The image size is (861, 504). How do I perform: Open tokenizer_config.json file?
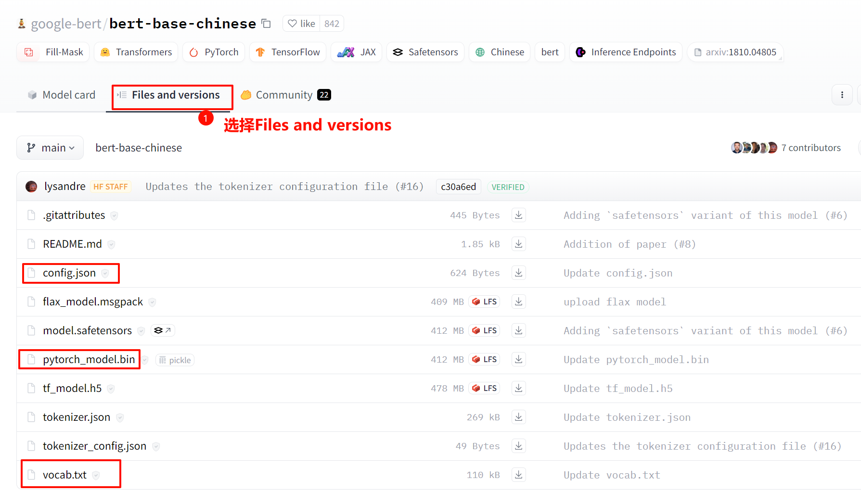(94, 446)
